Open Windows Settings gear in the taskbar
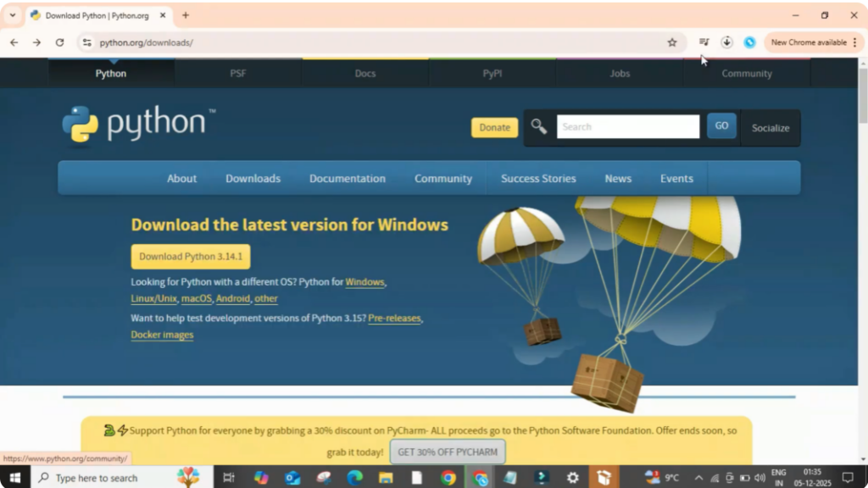The image size is (868, 488). coord(572,477)
